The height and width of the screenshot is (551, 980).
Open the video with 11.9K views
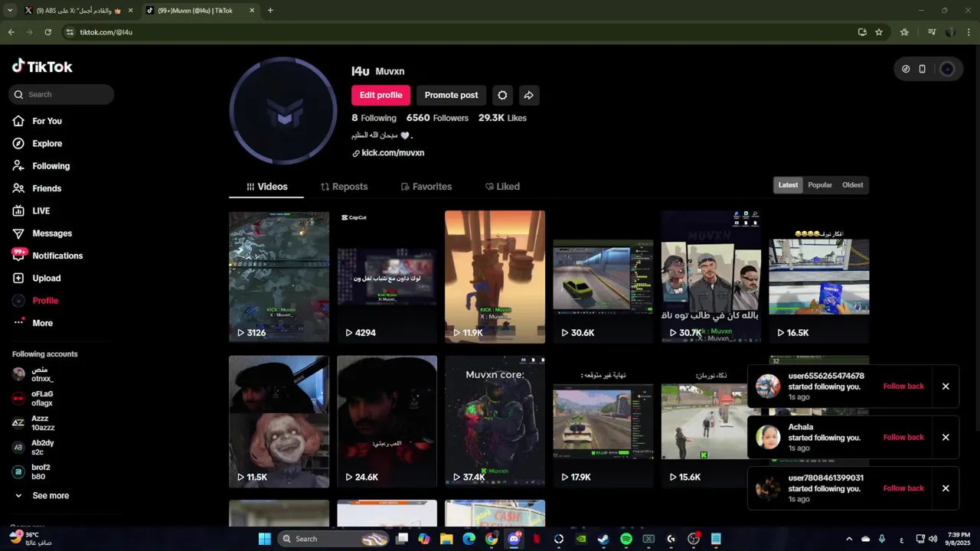coord(495,277)
